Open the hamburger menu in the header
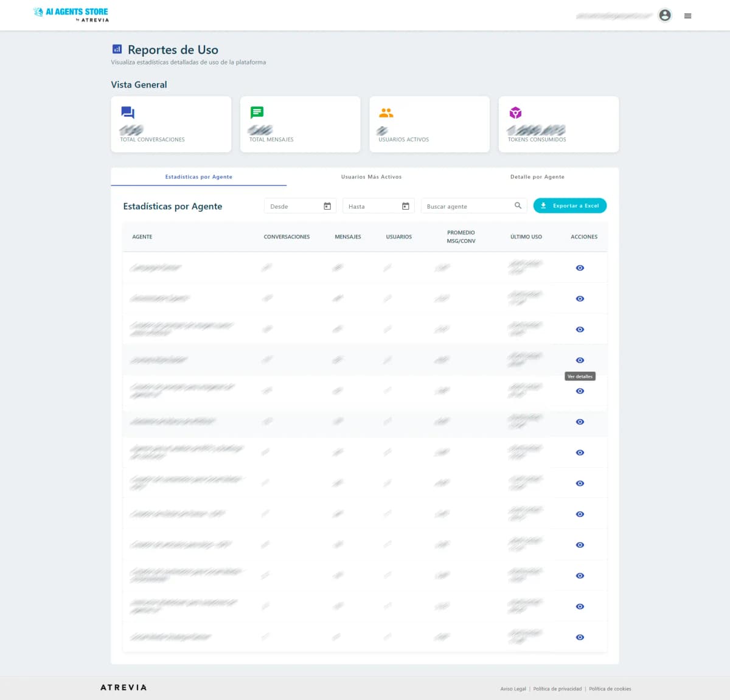Image resolution: width=730 pixels, height=700 pixels. [687, 16]
